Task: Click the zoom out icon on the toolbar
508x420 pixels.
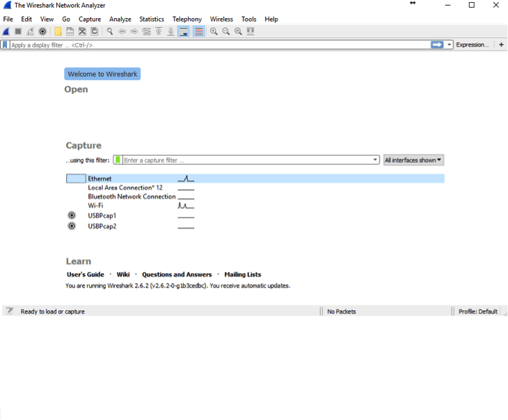Action: click(226, 31)
